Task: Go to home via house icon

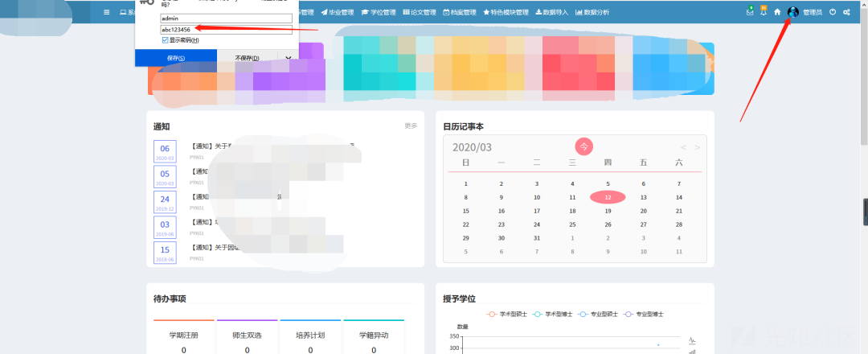Action: [777, 12]
